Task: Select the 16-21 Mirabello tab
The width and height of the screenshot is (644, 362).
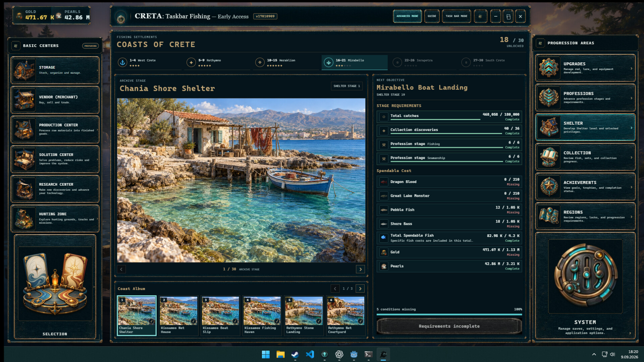Action: pyautogui.click(x=355, y=62)
